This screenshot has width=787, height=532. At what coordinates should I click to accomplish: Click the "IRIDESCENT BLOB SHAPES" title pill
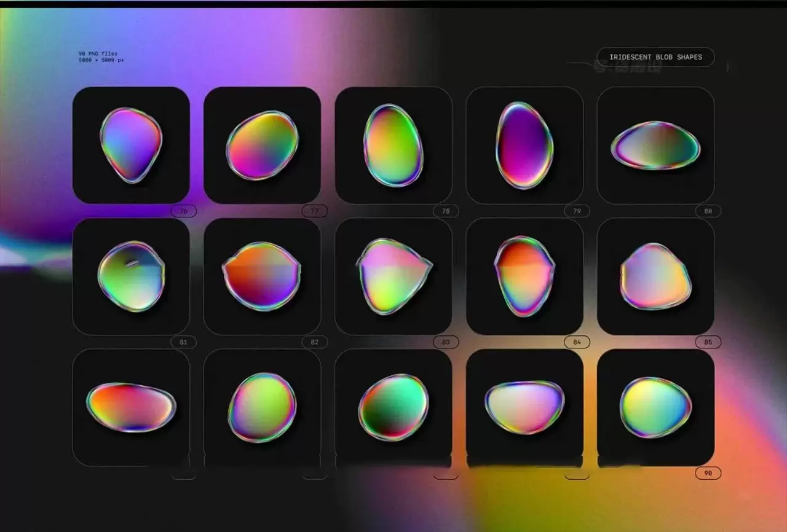[x=655, y=57]
